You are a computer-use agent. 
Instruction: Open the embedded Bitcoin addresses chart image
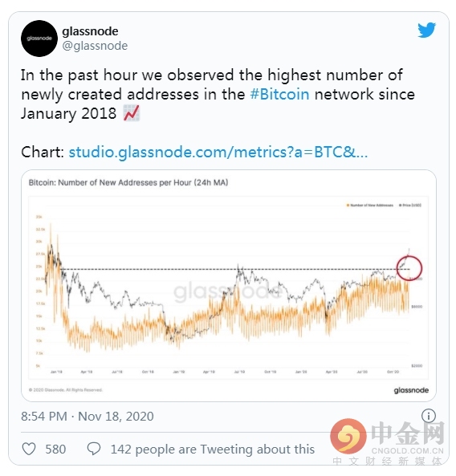pyautogui.click(x=229, y=286)
